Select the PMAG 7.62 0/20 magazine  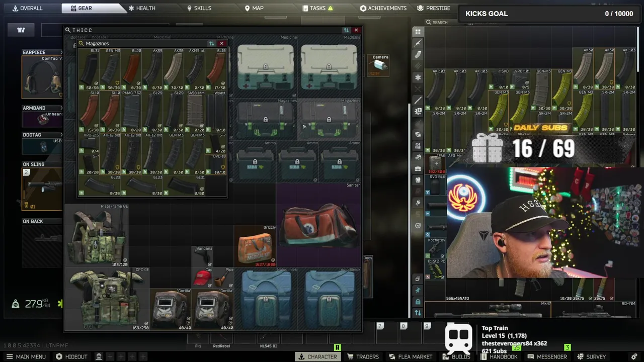pos(131,112)
